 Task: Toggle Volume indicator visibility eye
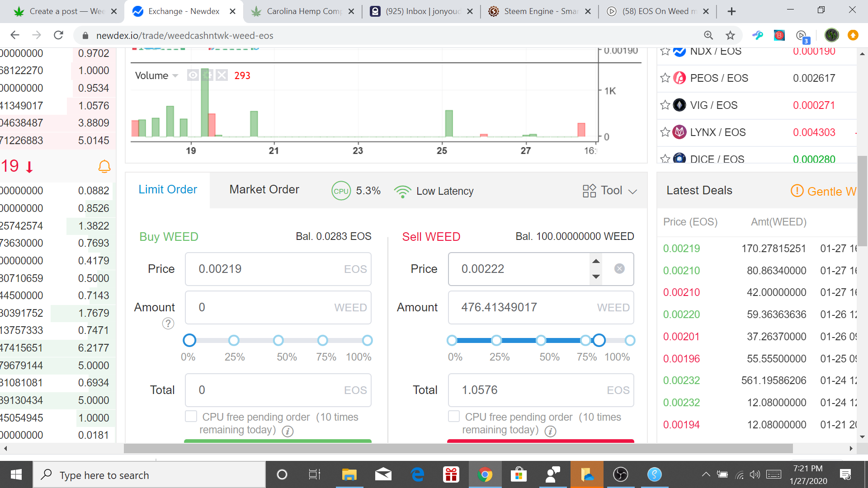[x=193, y=75]
